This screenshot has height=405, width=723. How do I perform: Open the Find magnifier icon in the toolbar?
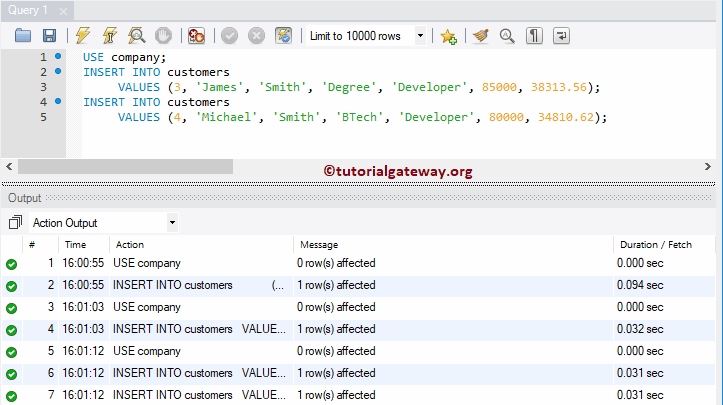coord(507,36)
